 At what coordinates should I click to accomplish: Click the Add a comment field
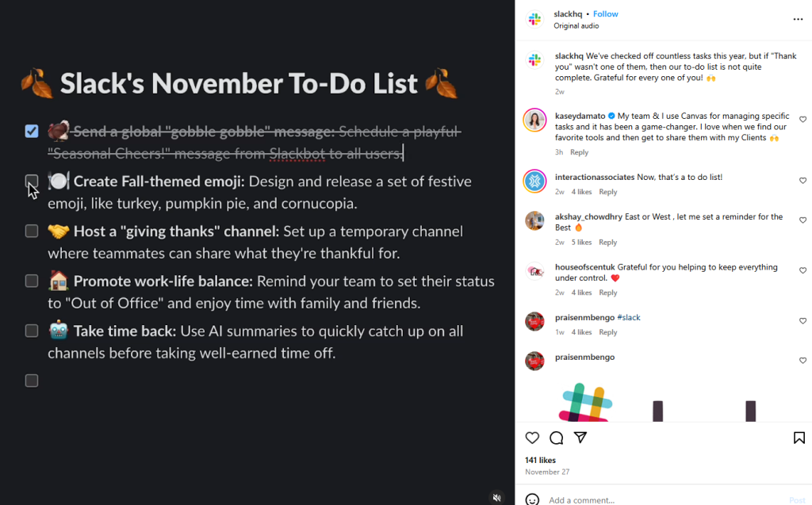click(x=658, y=500)
